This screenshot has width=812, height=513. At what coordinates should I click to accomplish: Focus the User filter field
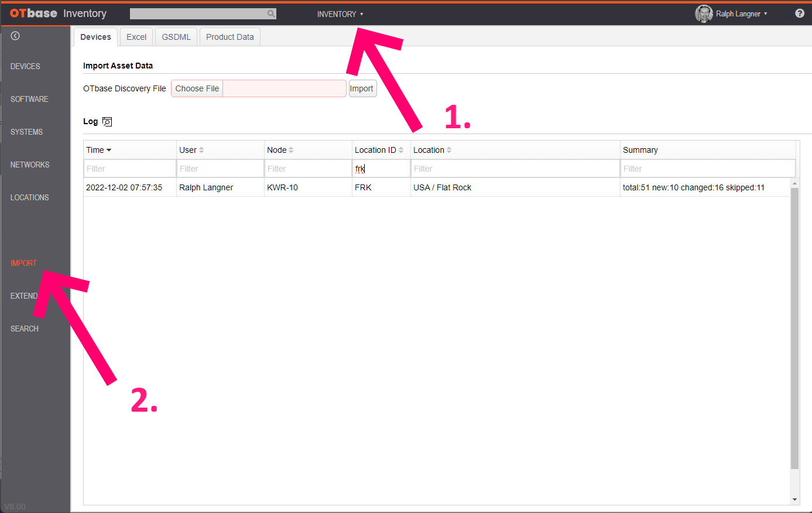point(221,169)
